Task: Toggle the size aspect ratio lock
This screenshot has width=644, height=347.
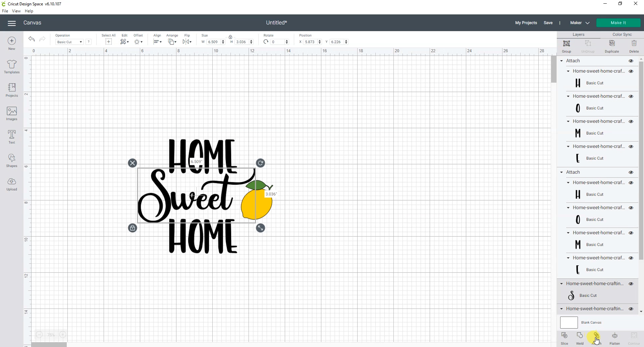Action: [x=230, y=37]
